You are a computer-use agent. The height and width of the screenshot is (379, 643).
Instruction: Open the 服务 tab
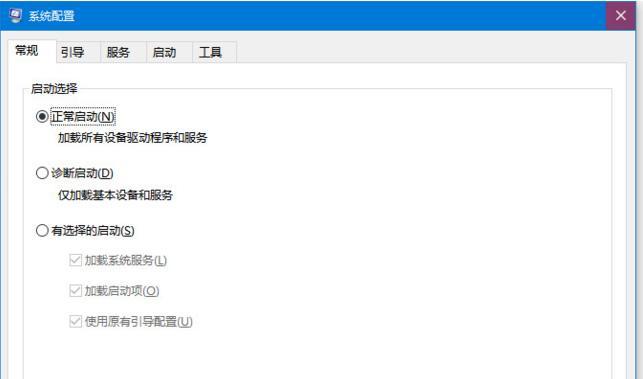pos(123,53)
